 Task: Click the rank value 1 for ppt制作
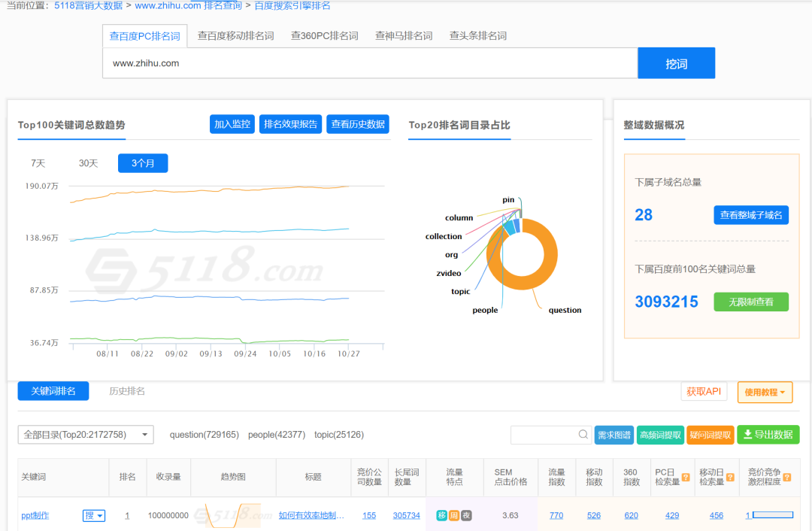pyautogui.click(x=127, y=515)
